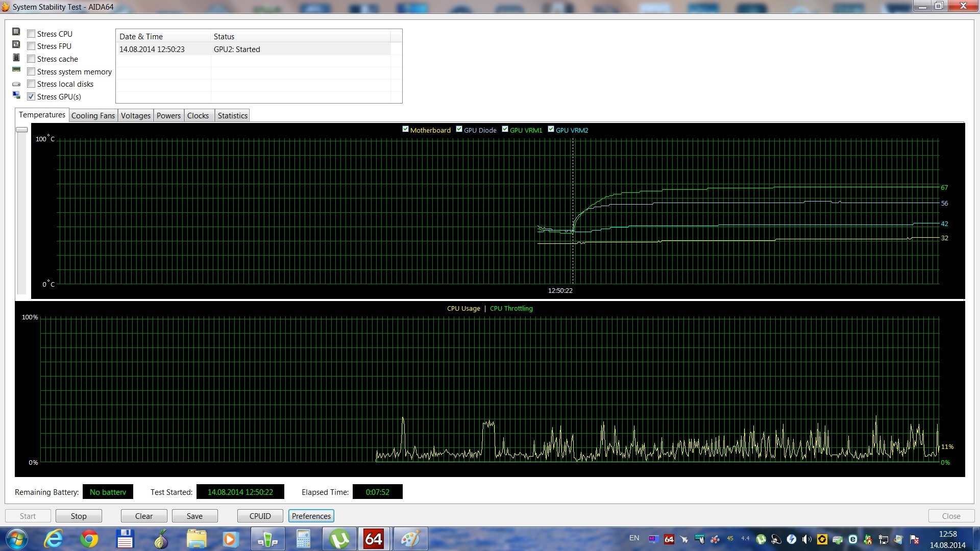The image size is (980, 551).
Task: Click the temperature graph vertical slider
Action: [x=21, y=130]
